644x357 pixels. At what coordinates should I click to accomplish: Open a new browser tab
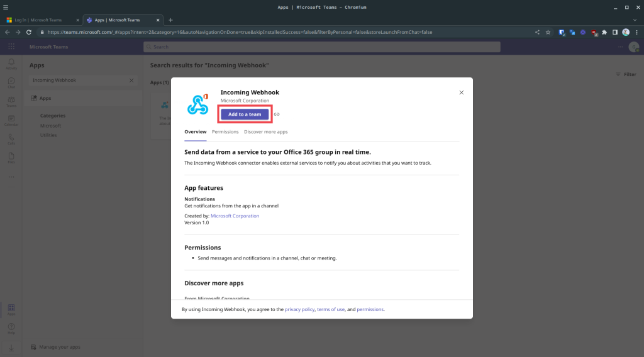point(170,19)
